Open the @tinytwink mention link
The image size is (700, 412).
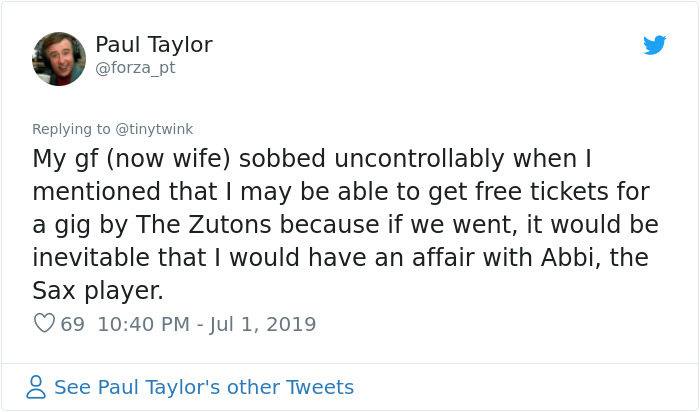pyautogui.click(x=155, y=129)
